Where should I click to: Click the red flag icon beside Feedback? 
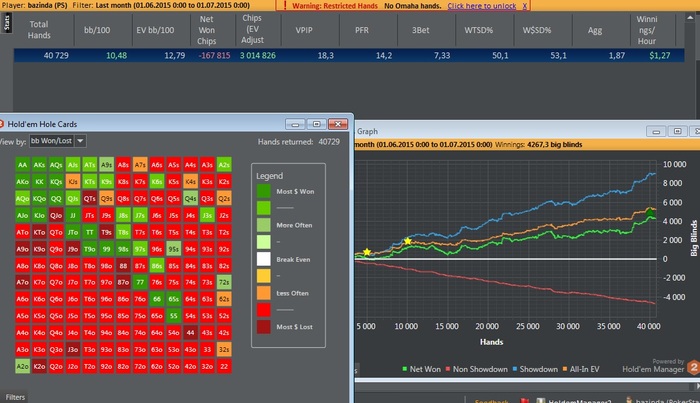click(x=525, y=400)
